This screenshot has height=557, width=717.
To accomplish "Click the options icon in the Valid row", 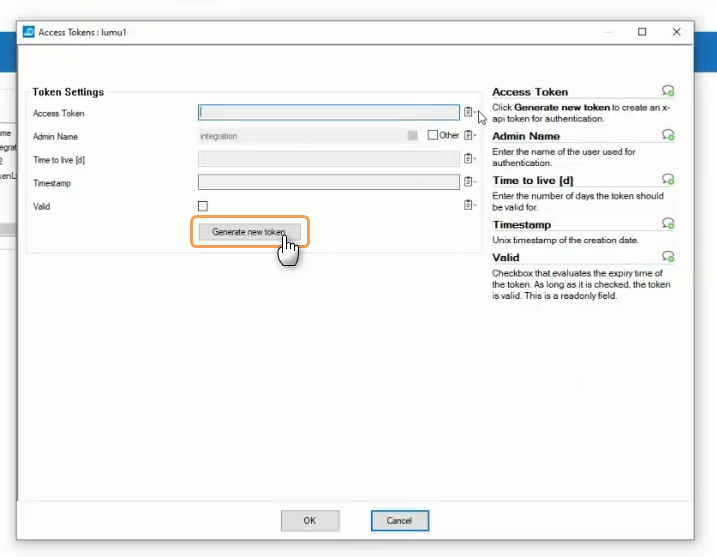I will [468, 205].
